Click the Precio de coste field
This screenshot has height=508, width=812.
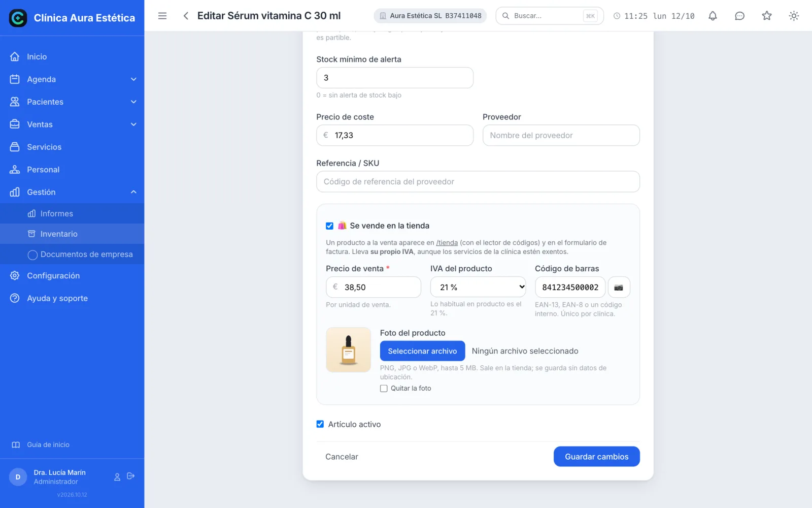click(x=395, y=135)
